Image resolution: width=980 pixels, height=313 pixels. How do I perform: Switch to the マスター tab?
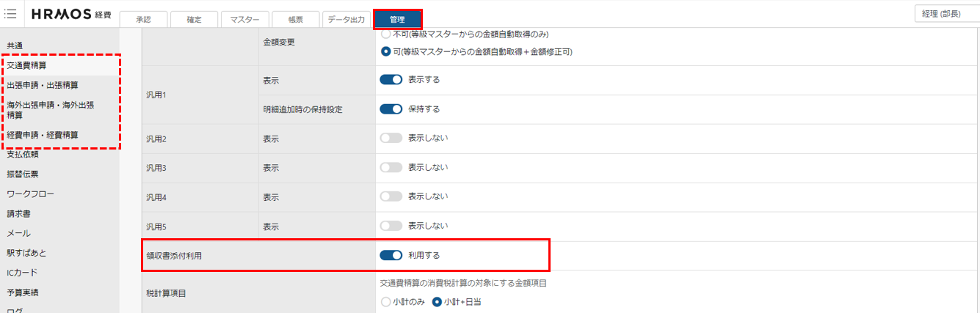coord(244,20)
